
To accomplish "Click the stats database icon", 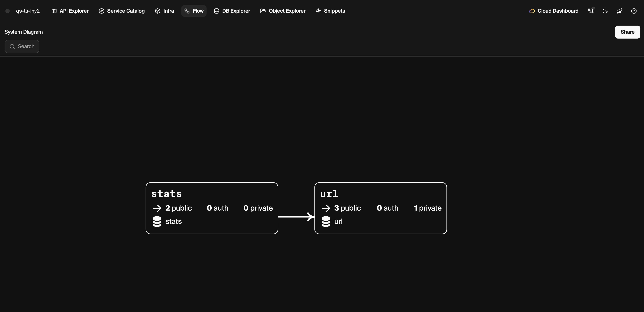I will [x=157, y=222].
